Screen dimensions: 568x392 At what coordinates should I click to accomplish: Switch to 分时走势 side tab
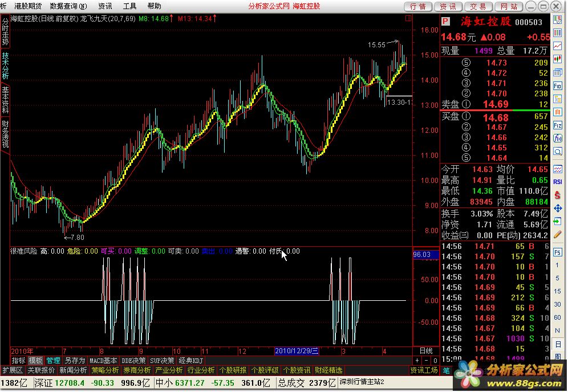tap(5, 31)
